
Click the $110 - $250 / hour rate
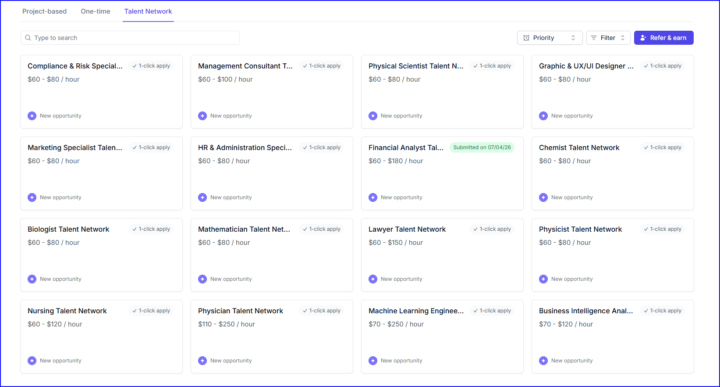(x=226, y=324)
